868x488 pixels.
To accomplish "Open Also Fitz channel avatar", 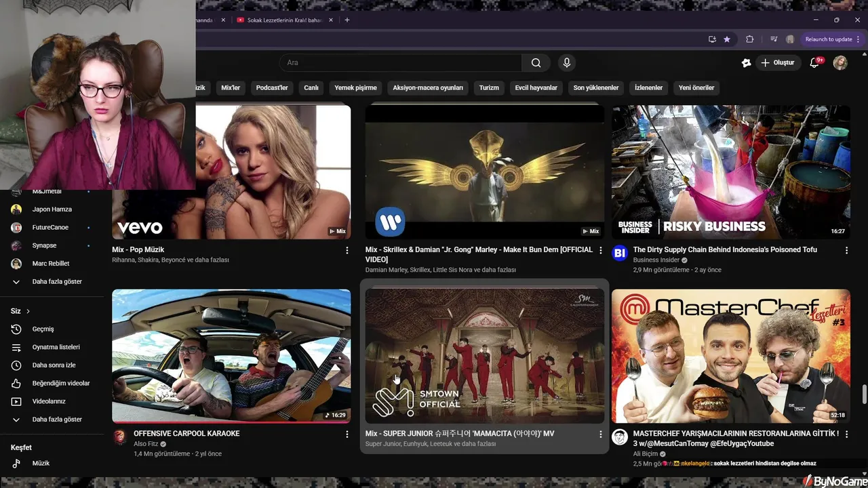I will (x=120, y=437).
